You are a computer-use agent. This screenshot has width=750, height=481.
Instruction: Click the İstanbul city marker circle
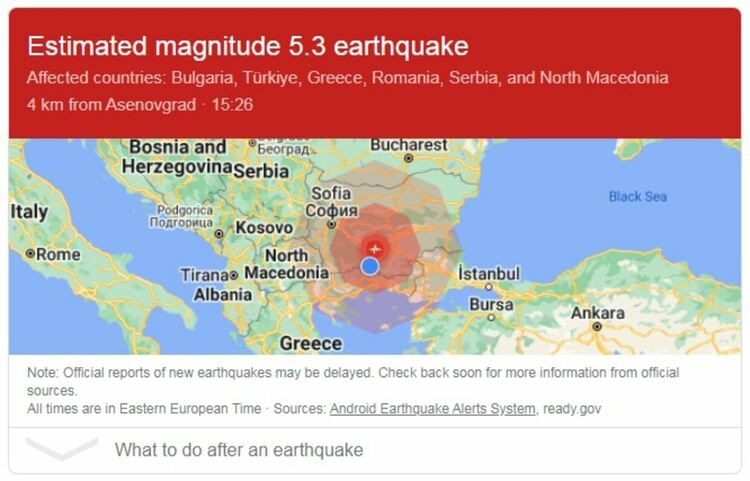pos(488,287)
